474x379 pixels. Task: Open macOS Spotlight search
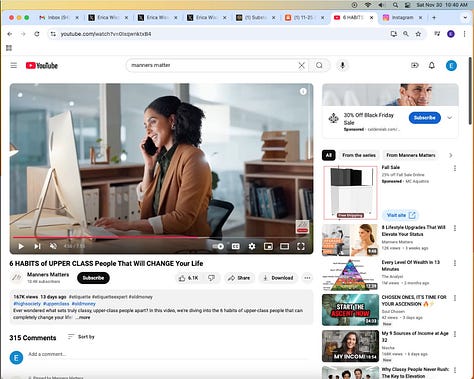click(395, 5)
